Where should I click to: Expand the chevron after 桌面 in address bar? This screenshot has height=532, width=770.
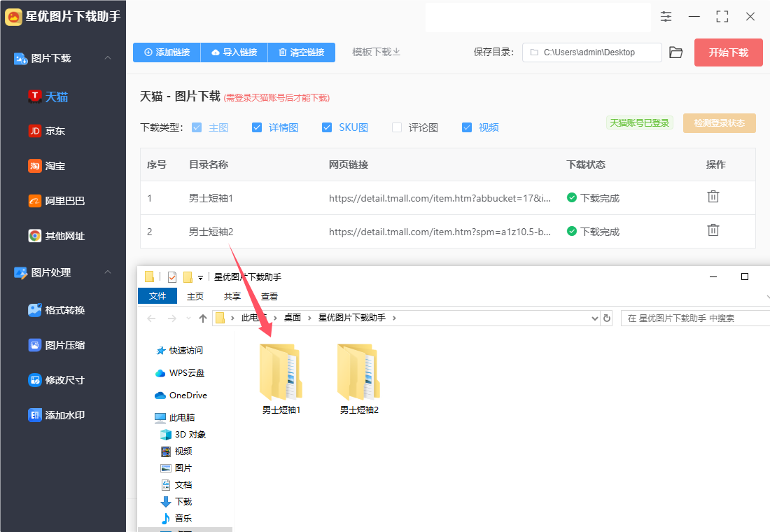(x=309, y=318)
